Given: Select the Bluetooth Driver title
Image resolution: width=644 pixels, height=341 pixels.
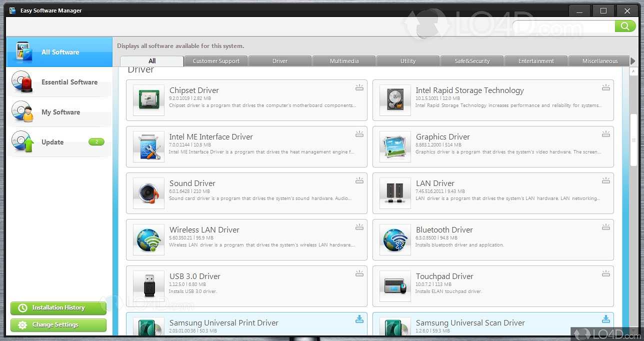Looking at the screenshot, I should tap(444, 230).
